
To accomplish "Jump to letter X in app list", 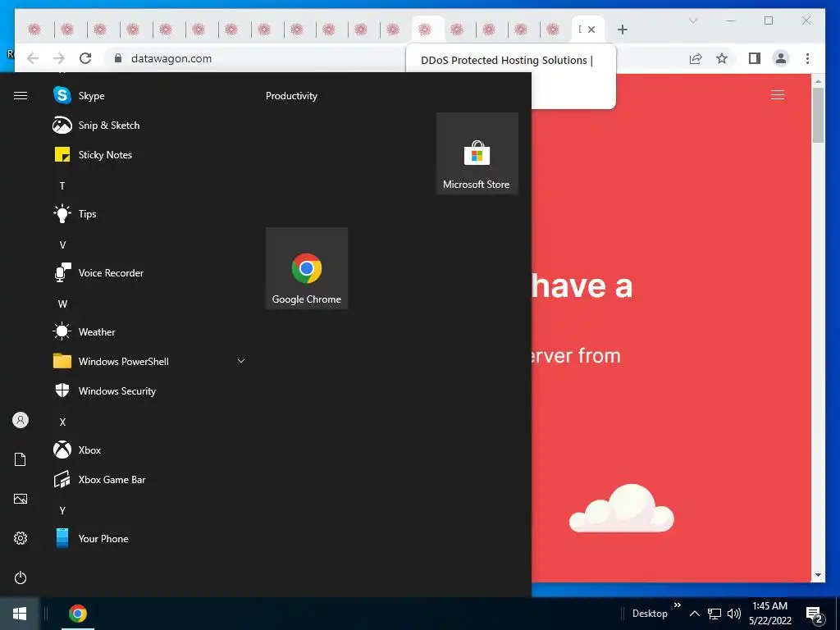I will (x=62, y=422).
